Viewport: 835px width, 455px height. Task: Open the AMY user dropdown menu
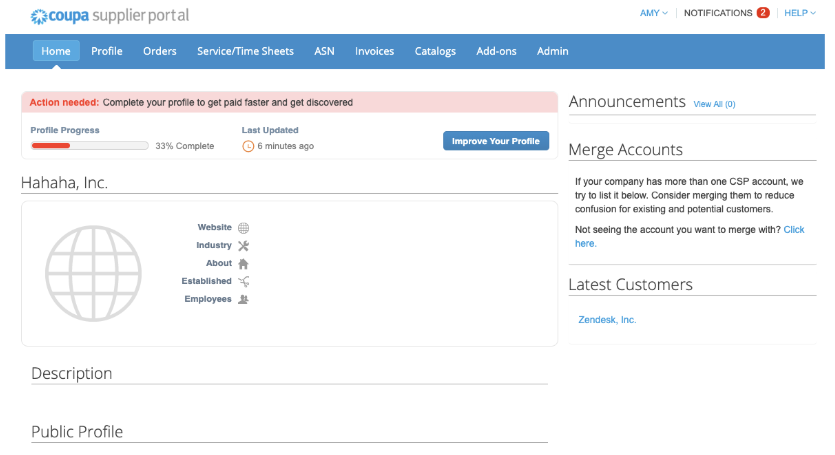[x=653, y=13]
